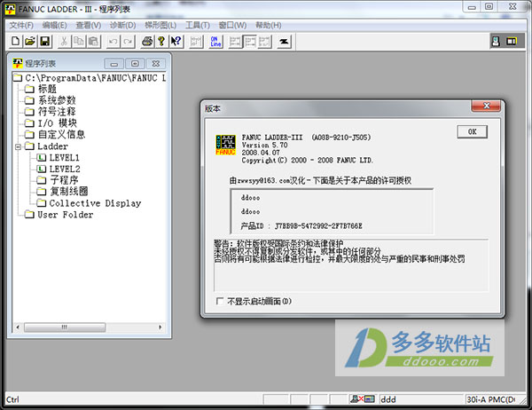Click the New file toolbar icon
This screenshot has width=532, height=410.
tap(15, 41)
